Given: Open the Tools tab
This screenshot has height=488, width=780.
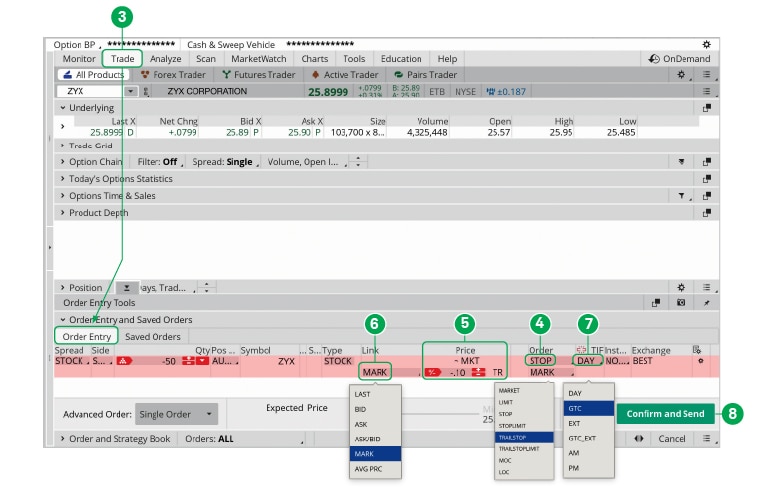Looking at the screenshot, I should tap(354, 59).
